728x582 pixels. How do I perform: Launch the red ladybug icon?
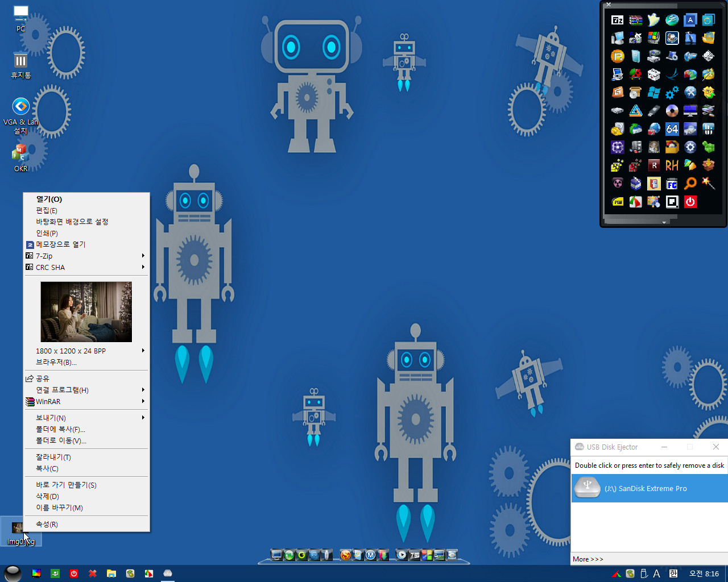tap(636, 74)
